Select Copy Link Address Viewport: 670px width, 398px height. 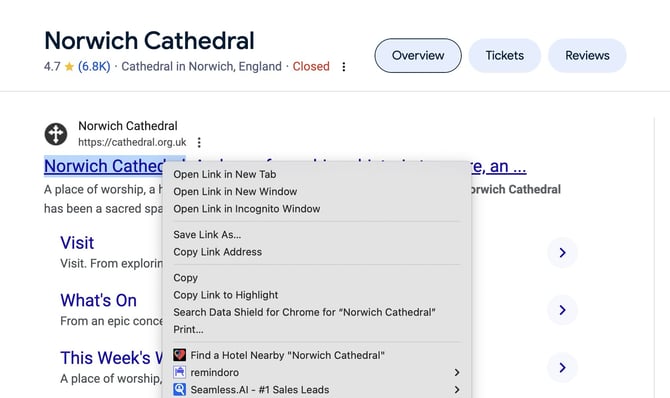tap(317, 252)
